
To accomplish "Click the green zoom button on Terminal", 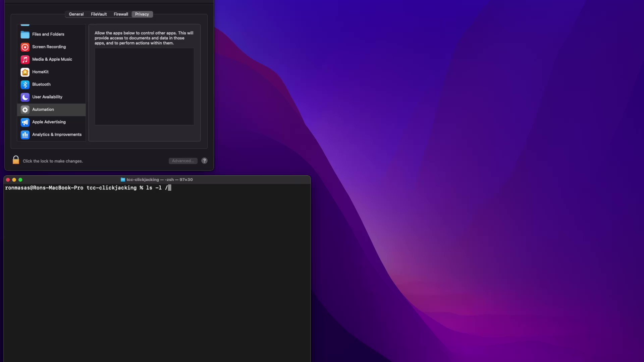I will coord(20,180).
